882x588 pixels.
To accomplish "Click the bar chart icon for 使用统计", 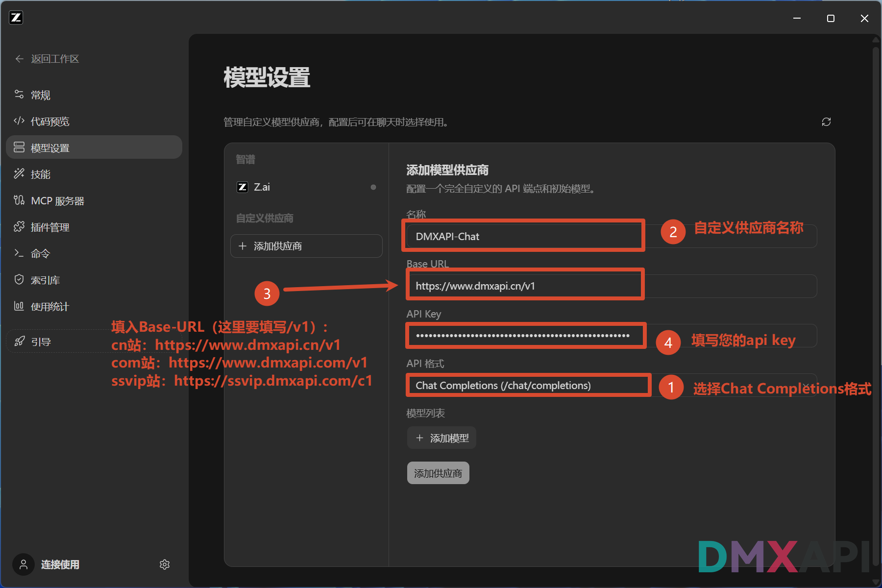I will click(x=19, y=306).
